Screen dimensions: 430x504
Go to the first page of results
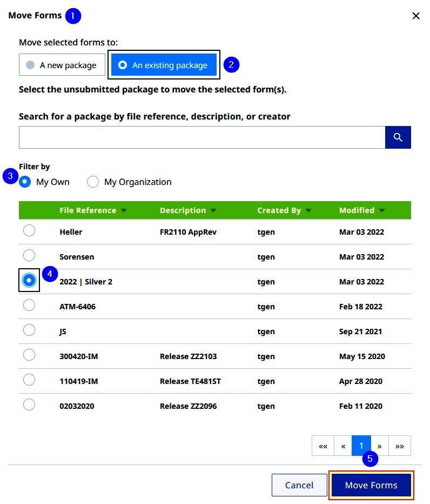[323, 446]
